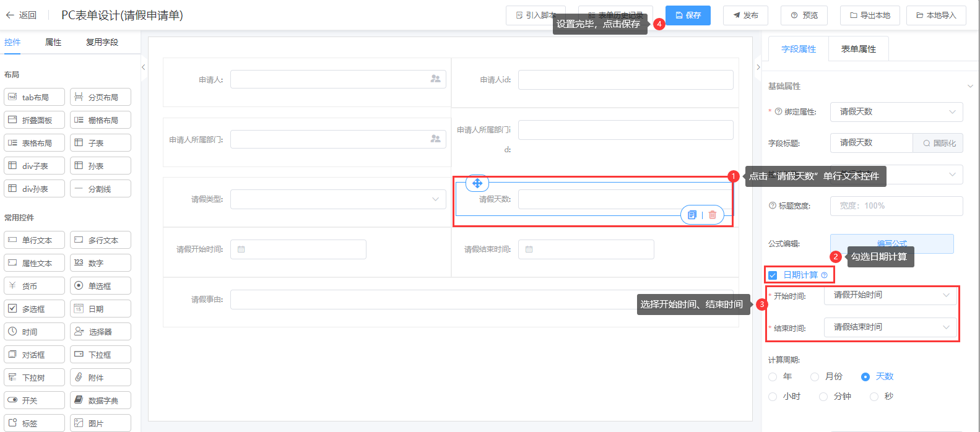This screenshot has width=980, height=432.
Task: Open the 请假类型 dropdown in form
Action: click(338, 199)
